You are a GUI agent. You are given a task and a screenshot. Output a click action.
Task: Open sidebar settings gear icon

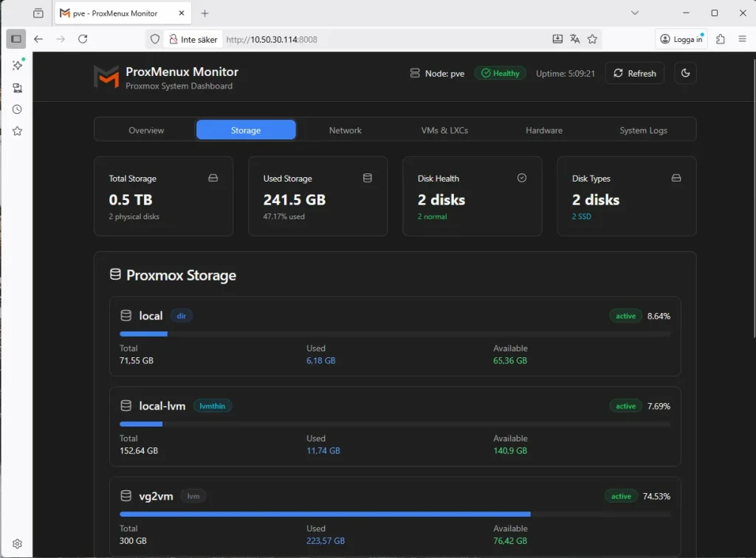pyautogui.click(x=17, y=544)
